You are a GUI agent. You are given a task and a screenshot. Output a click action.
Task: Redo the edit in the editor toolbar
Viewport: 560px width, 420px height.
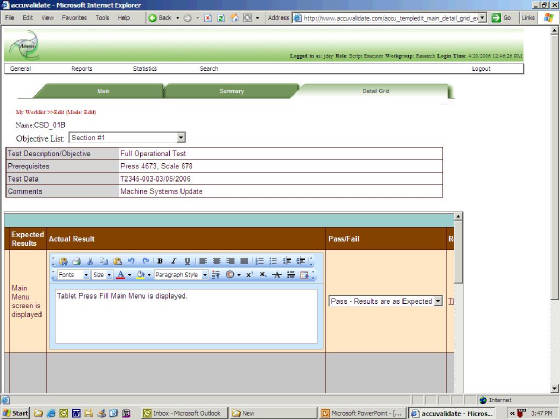(145, 261)
